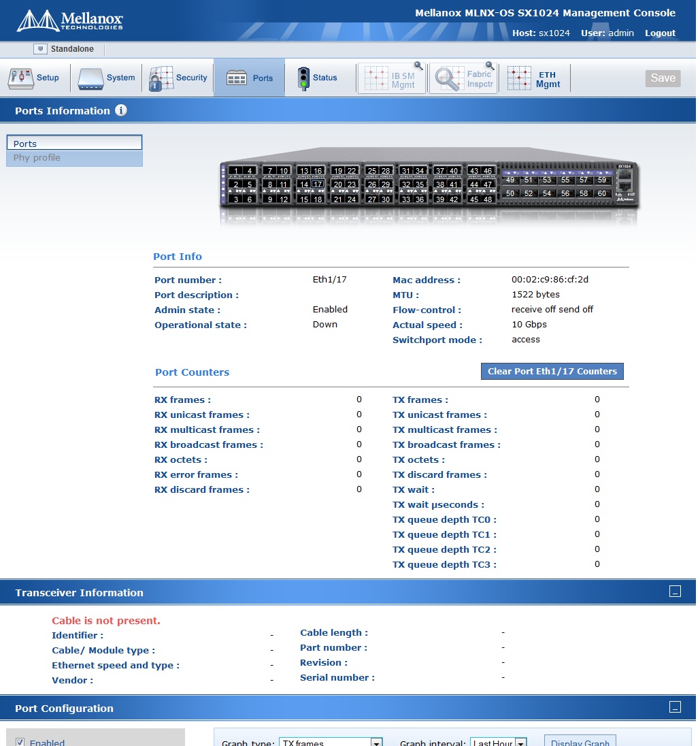Screen dimensions: 700x746
Task: Click the Port Counters heading
Action: [192, 372]
